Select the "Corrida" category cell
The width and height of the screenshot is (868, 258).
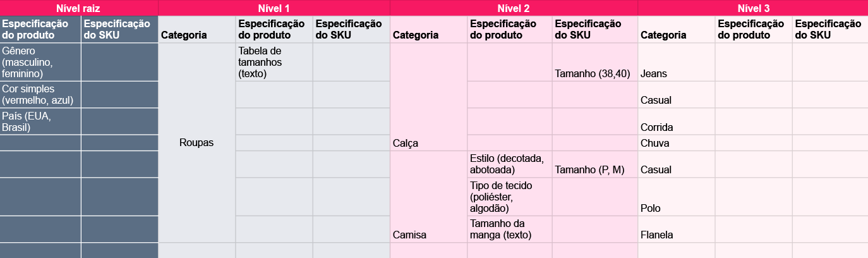676,121
